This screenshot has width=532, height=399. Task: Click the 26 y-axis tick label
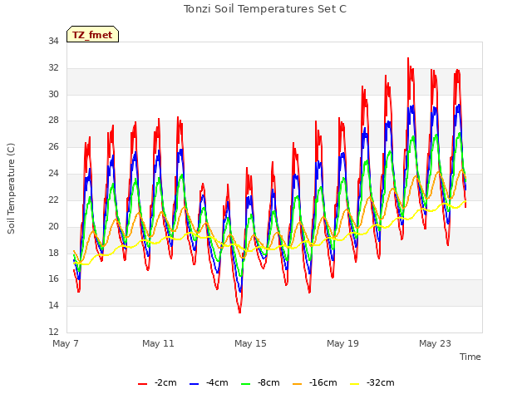[53, 147]
